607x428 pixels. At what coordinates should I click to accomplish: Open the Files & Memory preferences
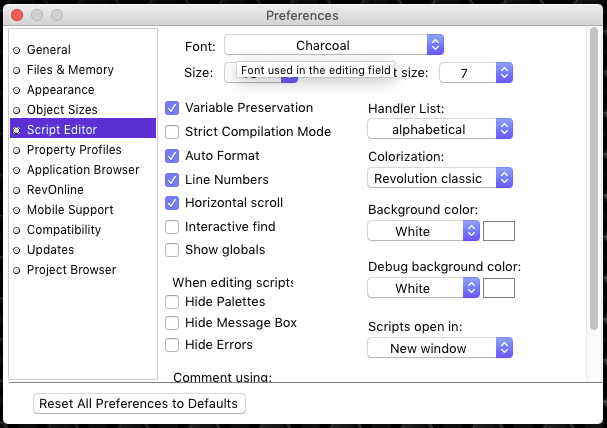[70, 70]
